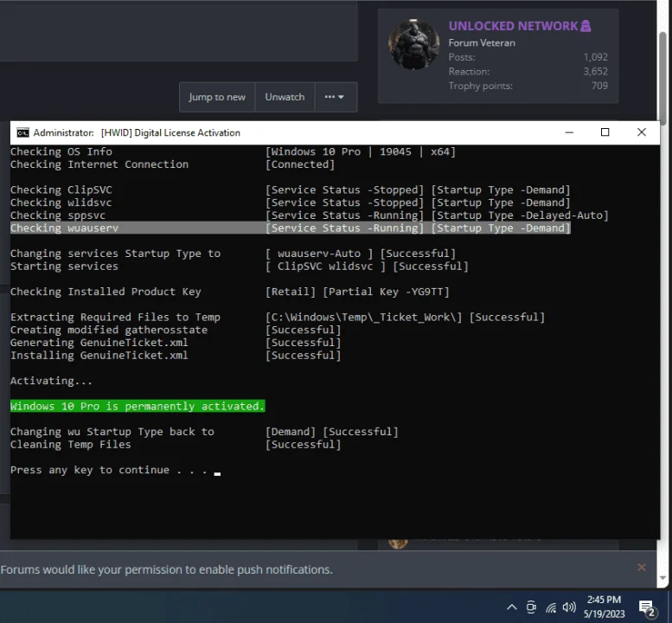Click the 'Forum Veteran' user title
672x623 pixels.
[482, 43]
